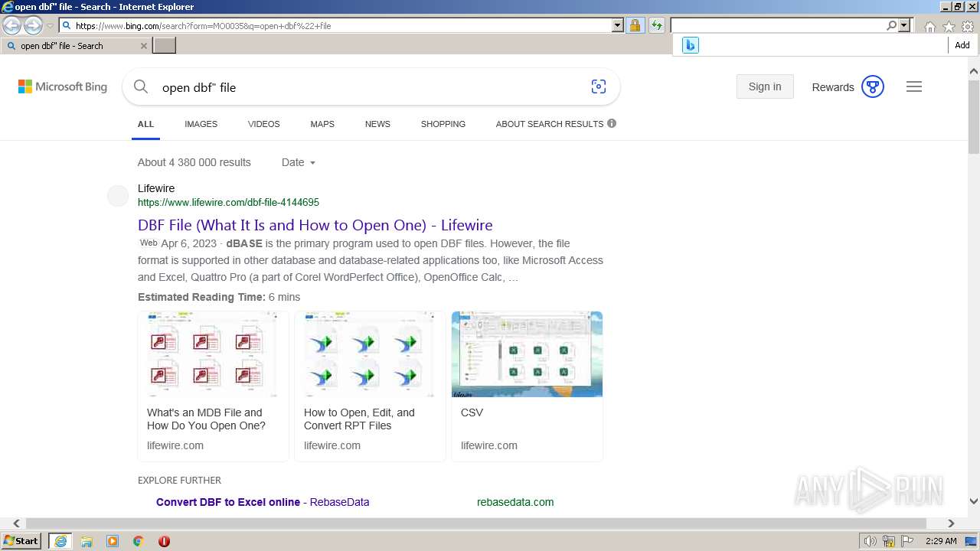Click the vertical scrollbar down arrow
The height and width of the screenshot is (551, 980).
(974, 501)
